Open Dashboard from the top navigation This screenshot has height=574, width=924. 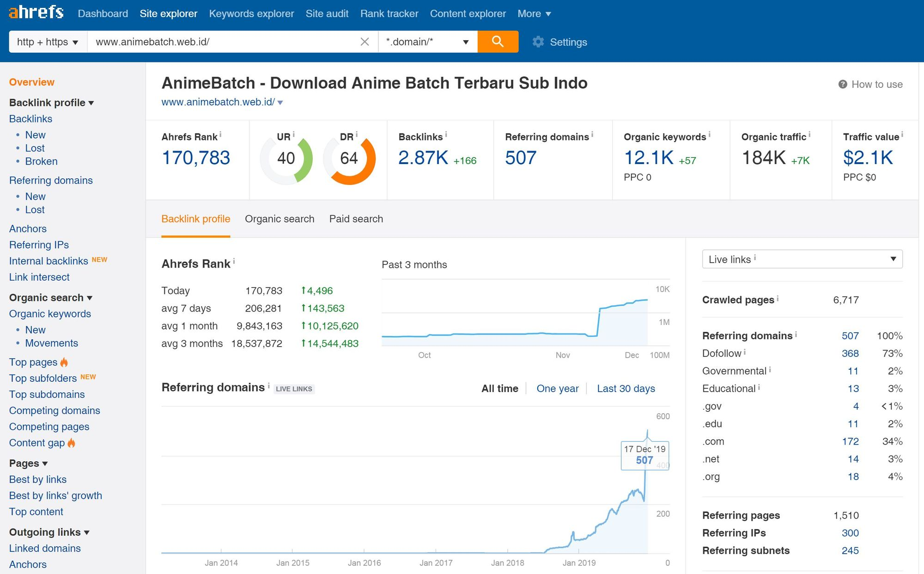click(103, 14)
